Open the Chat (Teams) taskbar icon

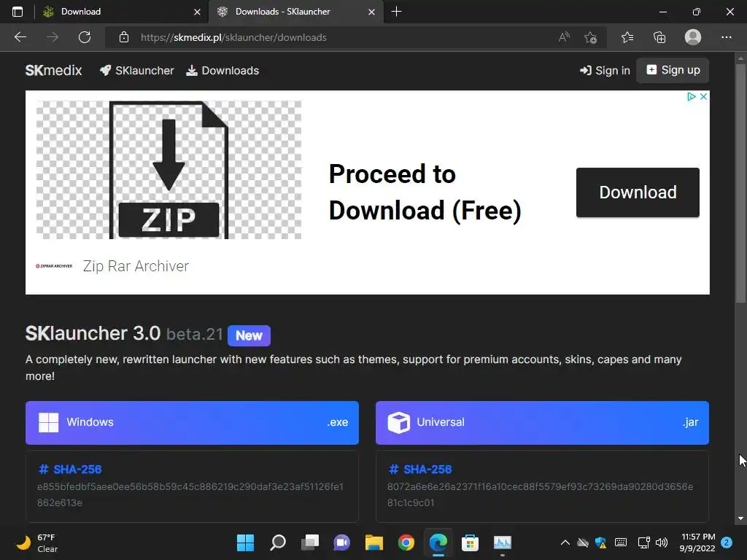tap(341, 542)
